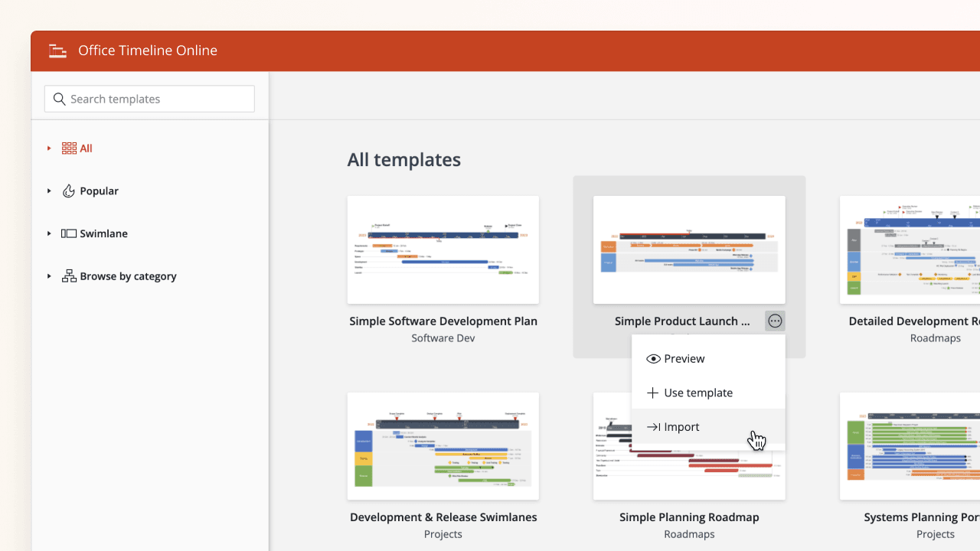Viewport: 980px width, 551px height.
Task: Click the eye icon next to Preview
Action: point(653,359)
